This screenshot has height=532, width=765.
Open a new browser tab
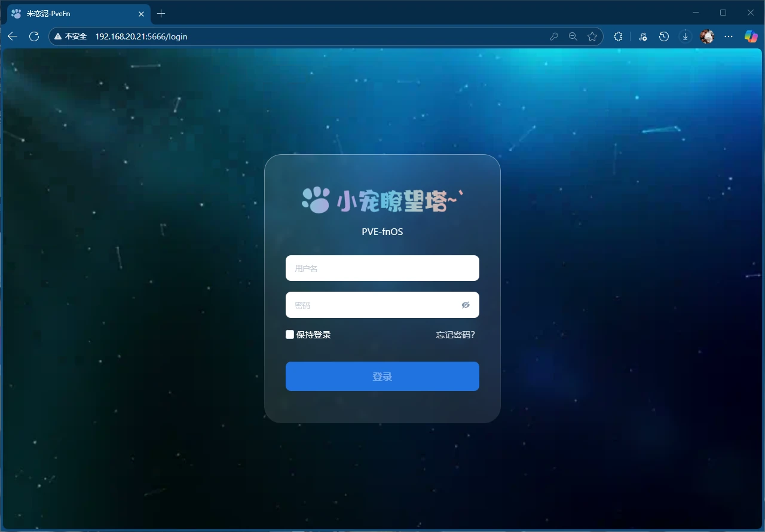click(x=161, y=13)
